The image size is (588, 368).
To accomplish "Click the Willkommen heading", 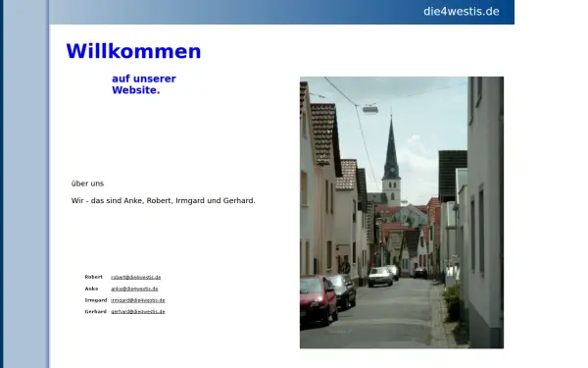I will coord(133,51).
